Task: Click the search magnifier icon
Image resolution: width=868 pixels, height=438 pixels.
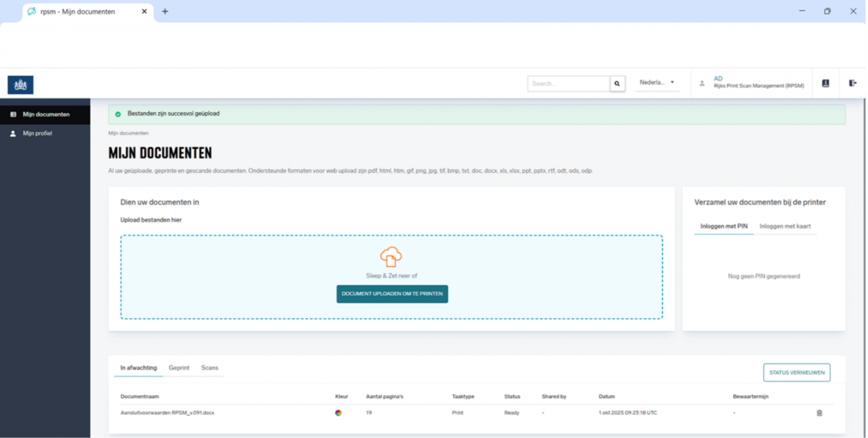Action: click(x=617, y=83)
